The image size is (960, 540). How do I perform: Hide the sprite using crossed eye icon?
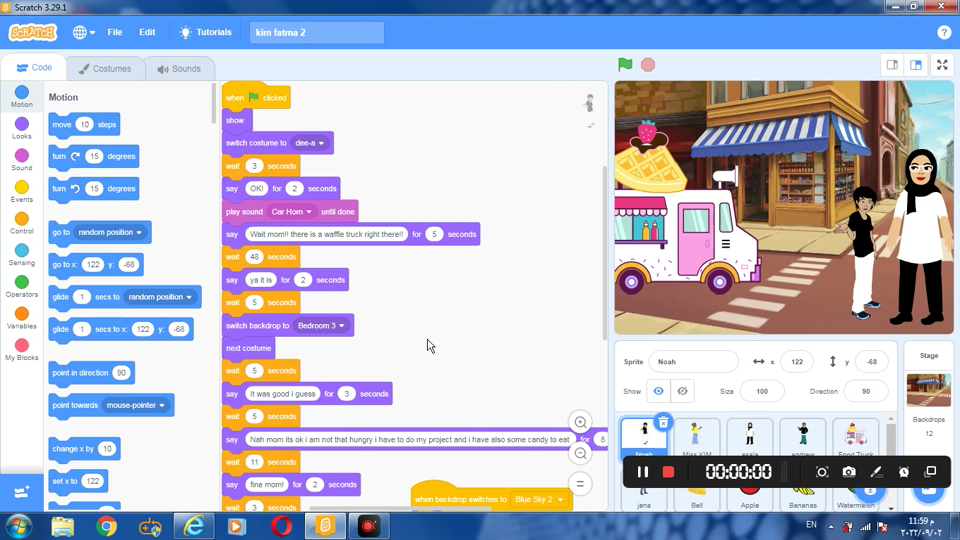coord(682,391)
